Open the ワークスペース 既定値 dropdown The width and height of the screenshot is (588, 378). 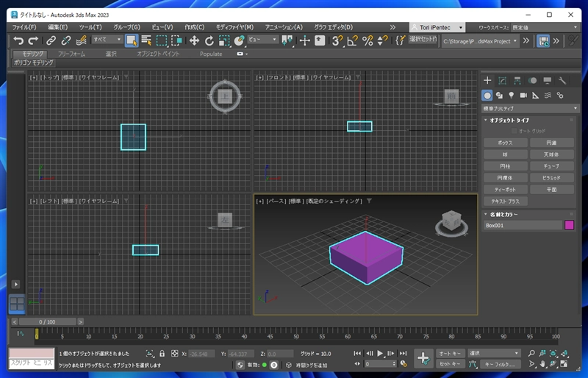click(545, 27)
